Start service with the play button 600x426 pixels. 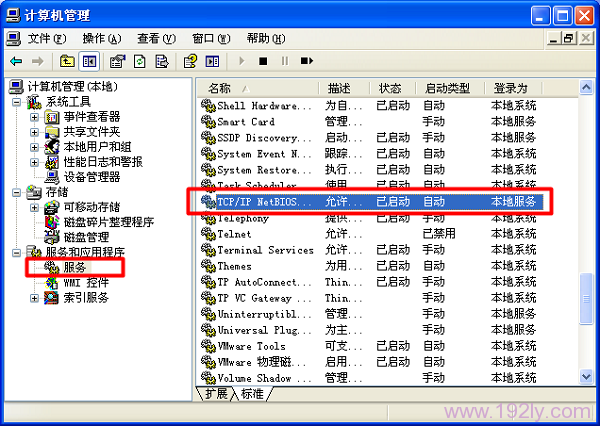pos(241,61)
